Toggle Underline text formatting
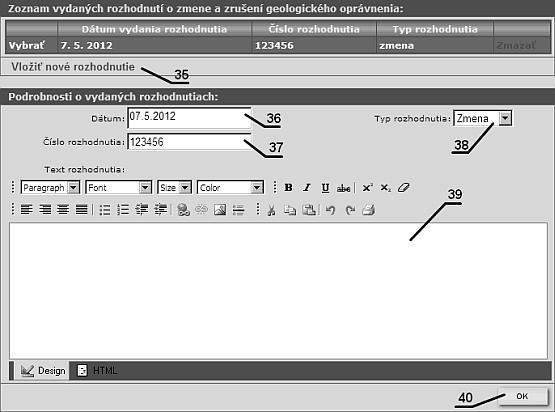Image resolution: width=555 pixels, height=412 pixels. pos(325,188)
